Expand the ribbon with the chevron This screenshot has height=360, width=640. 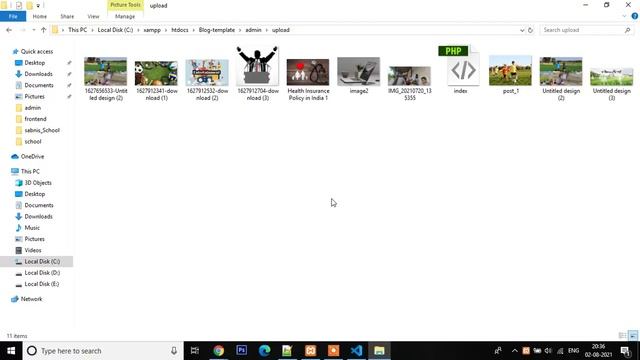point(624,16)
